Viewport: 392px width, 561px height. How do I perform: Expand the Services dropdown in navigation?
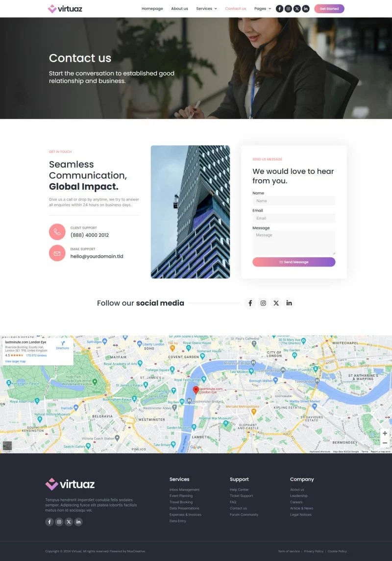point(206,8)
